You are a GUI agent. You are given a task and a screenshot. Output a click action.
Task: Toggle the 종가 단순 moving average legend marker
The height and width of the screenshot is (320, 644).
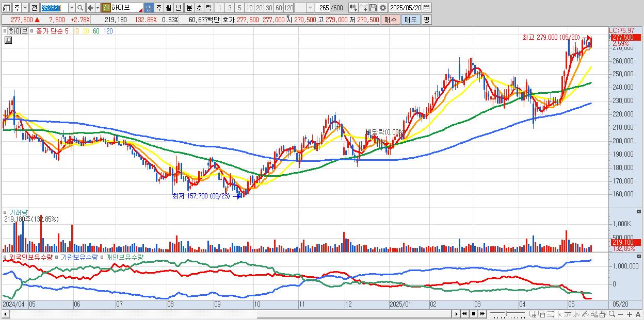tap(33, 31)
